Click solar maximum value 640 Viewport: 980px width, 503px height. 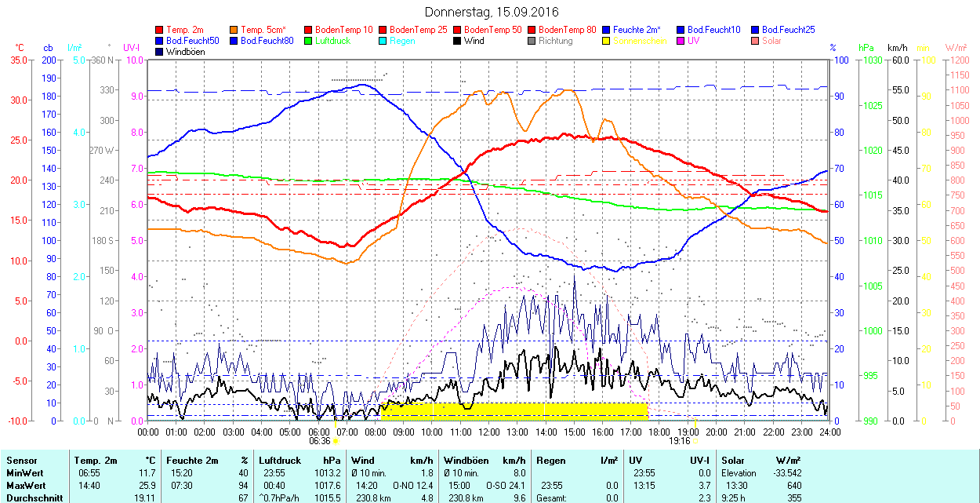[794, 486]
